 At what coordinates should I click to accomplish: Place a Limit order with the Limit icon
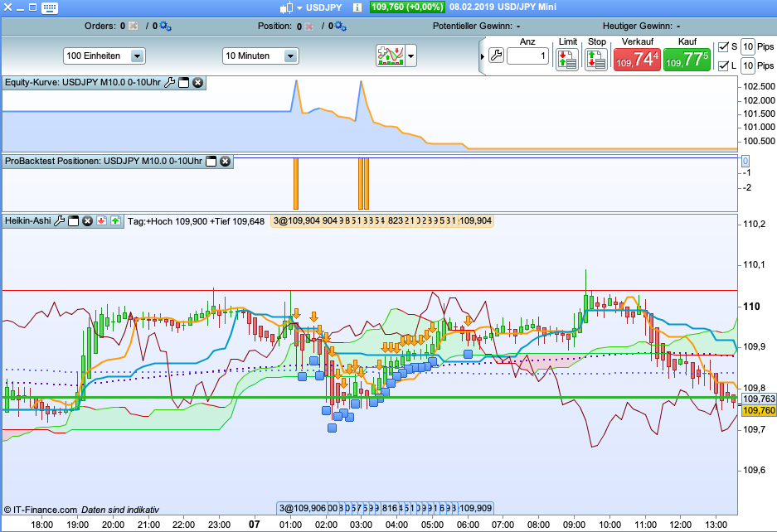pos(567,60)
